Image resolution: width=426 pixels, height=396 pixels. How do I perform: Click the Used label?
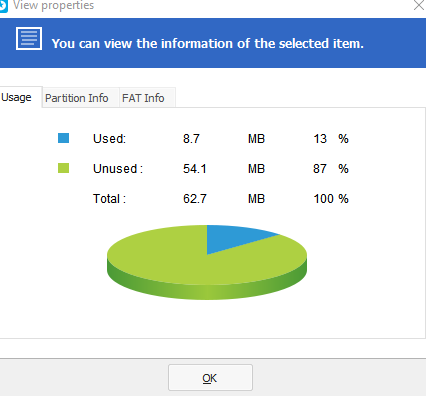pos(109,139)
